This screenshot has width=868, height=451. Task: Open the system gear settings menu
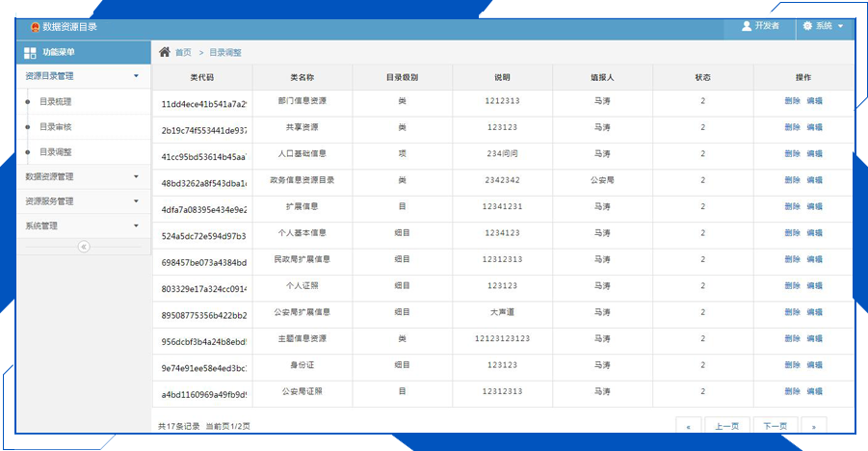pyautogui.click(x=807, y=26)
